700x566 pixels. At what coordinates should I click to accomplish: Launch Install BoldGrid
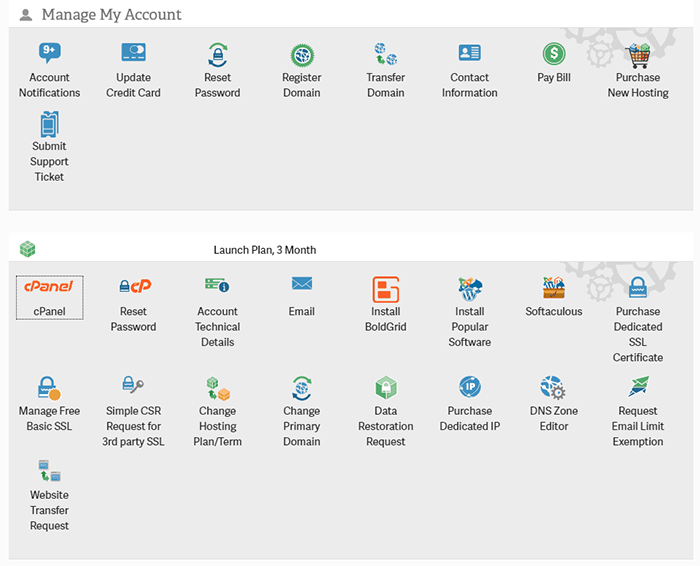coord(385,290)
